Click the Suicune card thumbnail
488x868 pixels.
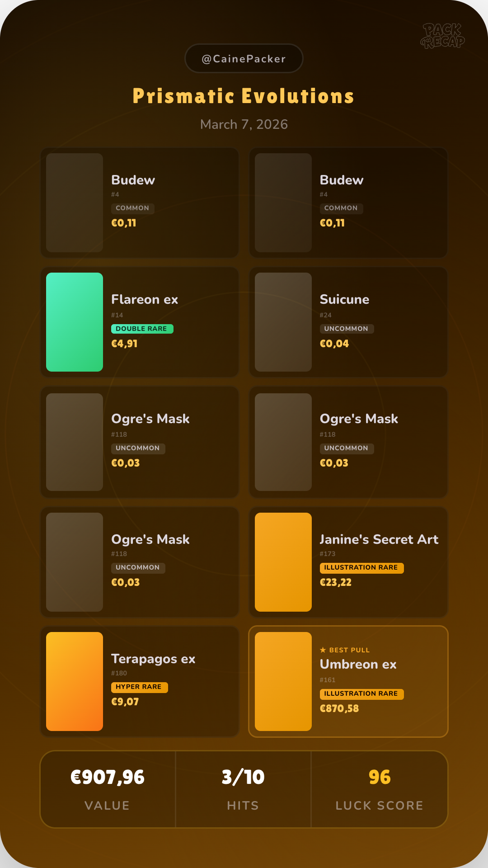pyautogui.click(x=283, y=322)
